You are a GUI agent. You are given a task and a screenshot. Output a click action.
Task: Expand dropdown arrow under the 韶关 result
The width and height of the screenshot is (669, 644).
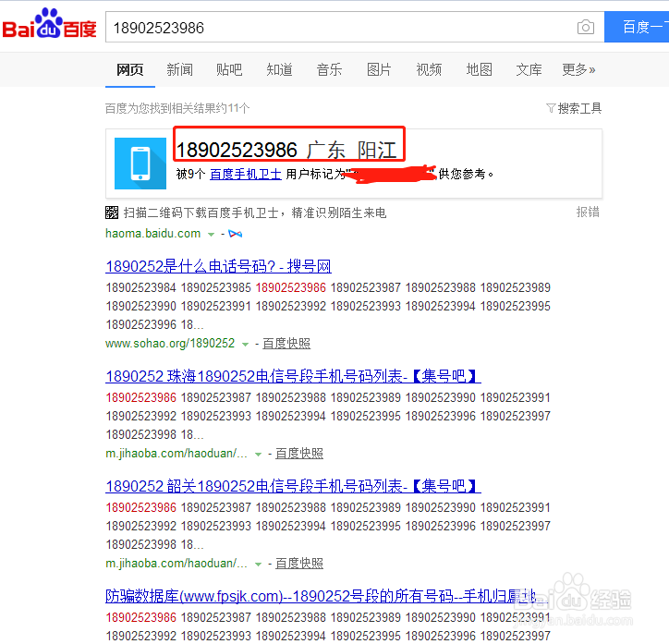tap(258, 565)
